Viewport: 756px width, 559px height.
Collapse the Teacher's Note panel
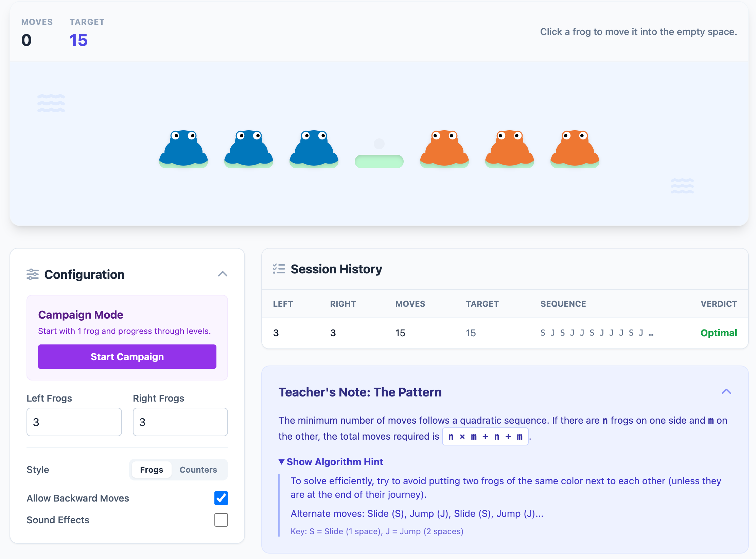[726, 392]
